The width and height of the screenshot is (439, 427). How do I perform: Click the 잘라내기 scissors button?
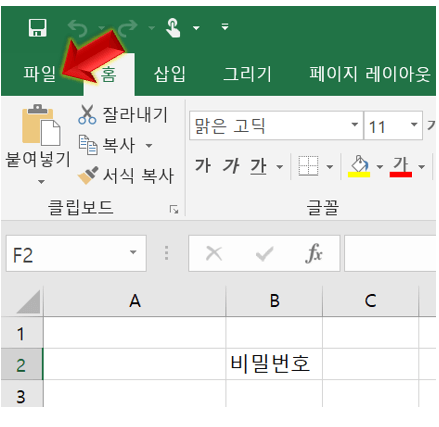tap(123, 115)
